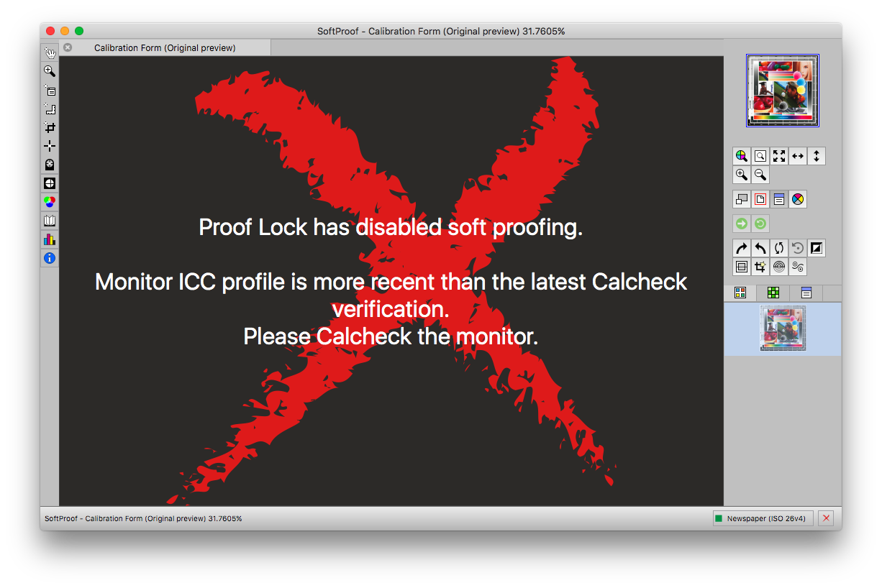This screenshot has height=588, width=882.
Task: Open the CMYK color separations wheel
Action: click(798, 200)
